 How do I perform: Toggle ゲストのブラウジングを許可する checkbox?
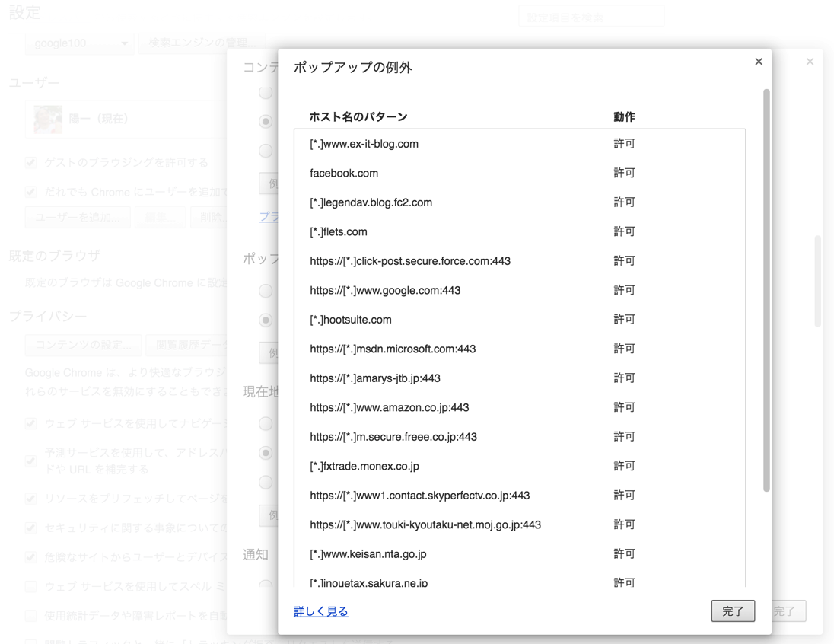point(31,163)
